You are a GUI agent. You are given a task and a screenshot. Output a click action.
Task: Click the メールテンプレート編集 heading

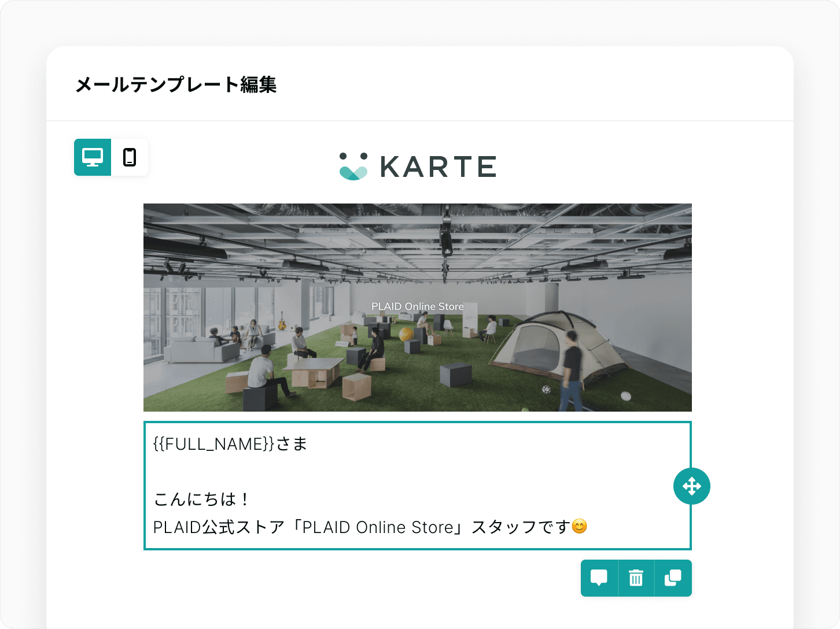[x=176, y=84]
